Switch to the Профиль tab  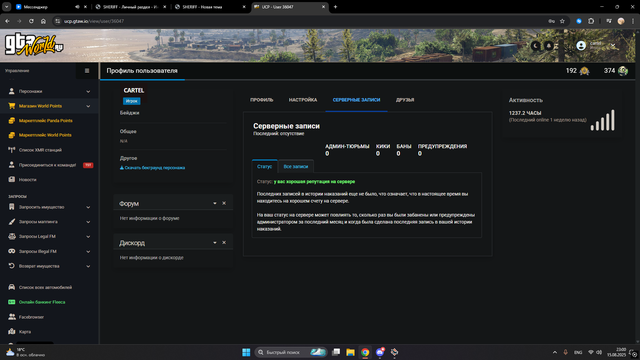point(262,100)
